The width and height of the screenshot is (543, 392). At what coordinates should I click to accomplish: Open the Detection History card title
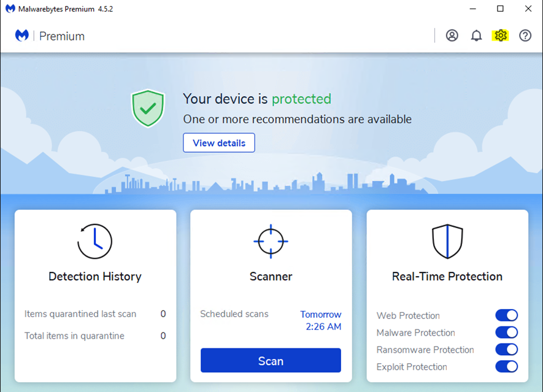click(95, 277)
